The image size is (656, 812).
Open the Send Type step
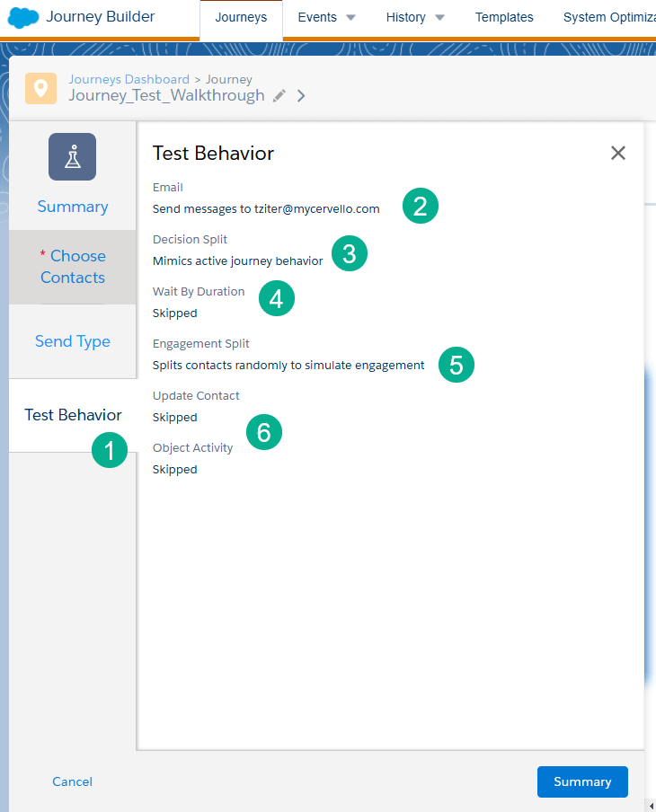point(73,341)
